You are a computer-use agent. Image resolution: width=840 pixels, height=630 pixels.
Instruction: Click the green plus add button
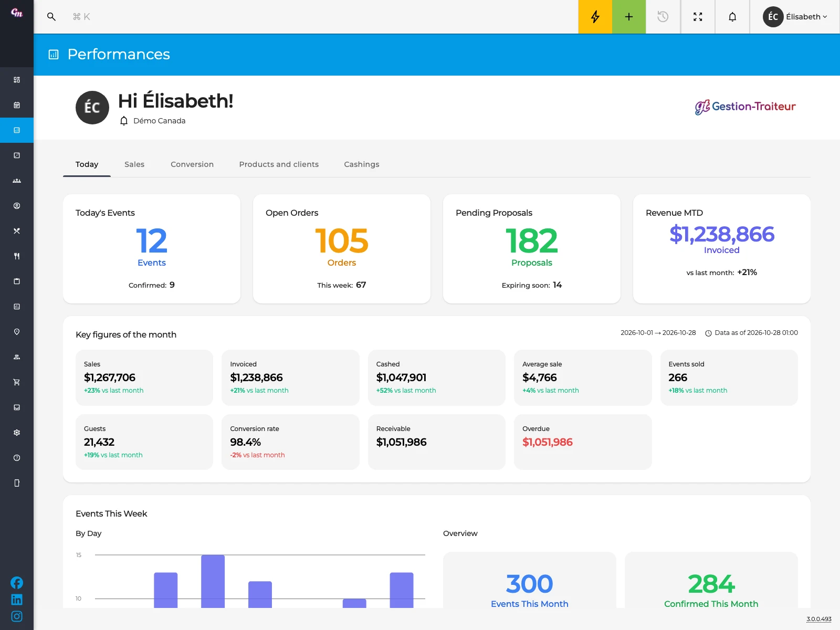point(629,17)
